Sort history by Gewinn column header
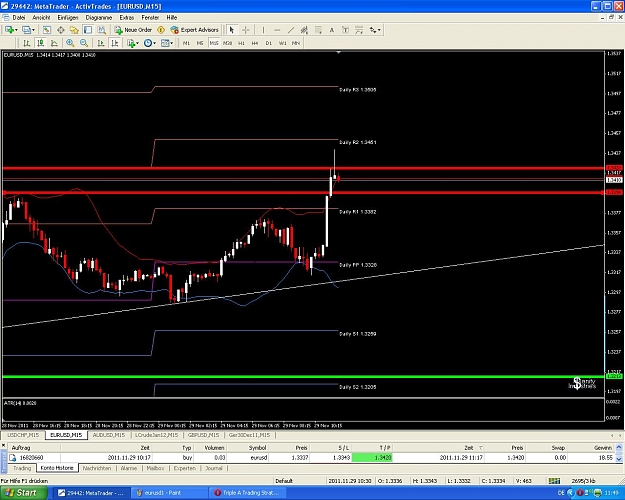 coord(592,448)
